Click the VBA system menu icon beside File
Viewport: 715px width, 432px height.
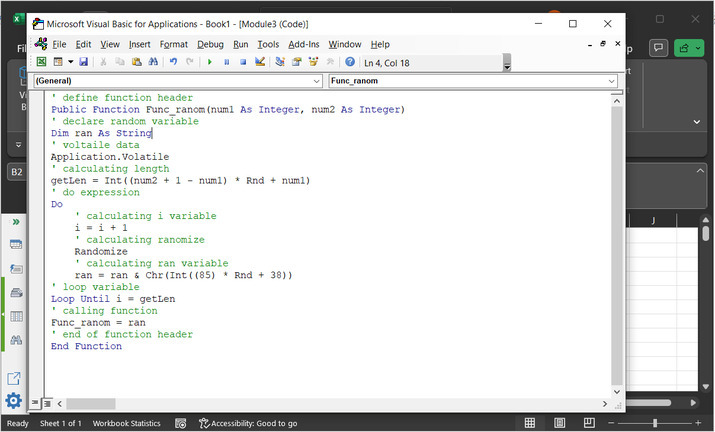pos(41,44)
